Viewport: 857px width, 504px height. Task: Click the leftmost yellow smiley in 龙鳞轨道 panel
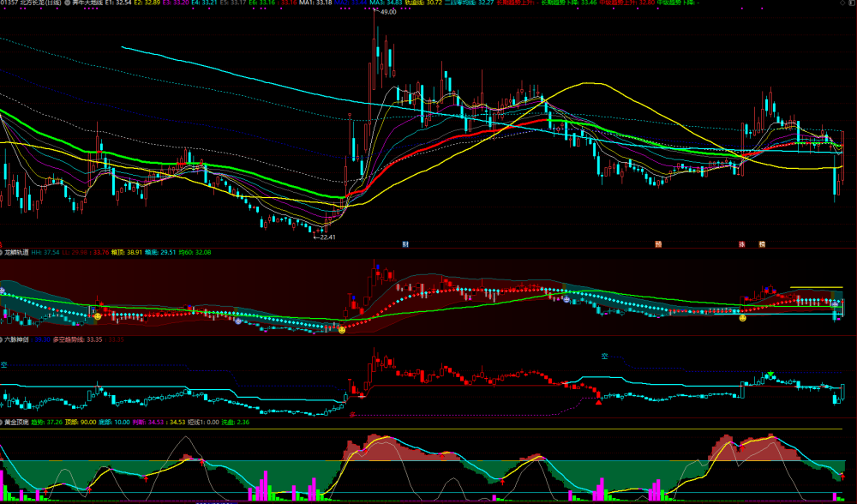[98, 316]
